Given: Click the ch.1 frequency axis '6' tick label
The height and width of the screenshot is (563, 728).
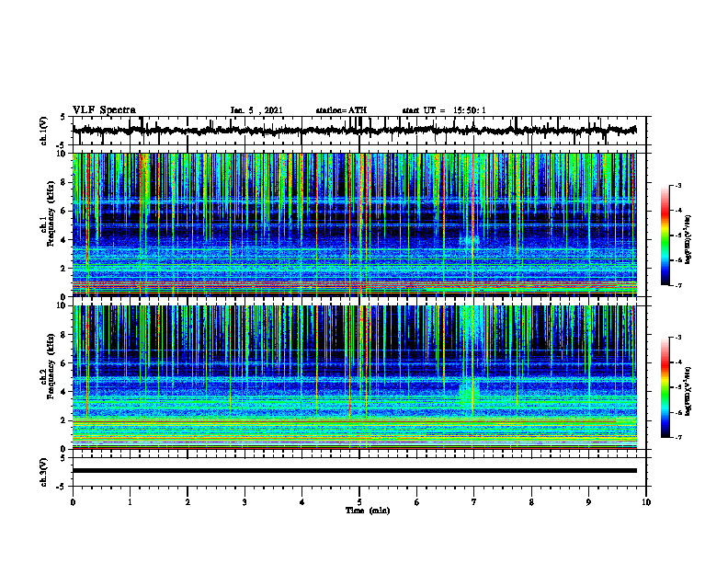Looking at the screenshot, I should pos(65,211).
